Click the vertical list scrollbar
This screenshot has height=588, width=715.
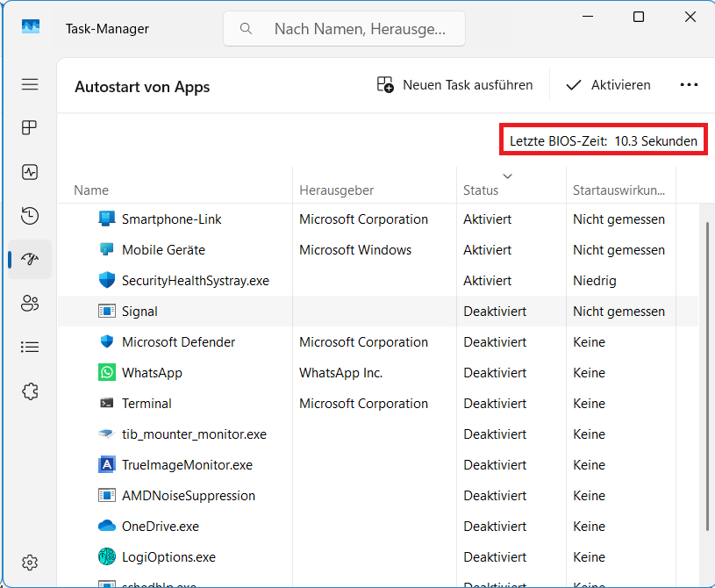tap(707, 376)
